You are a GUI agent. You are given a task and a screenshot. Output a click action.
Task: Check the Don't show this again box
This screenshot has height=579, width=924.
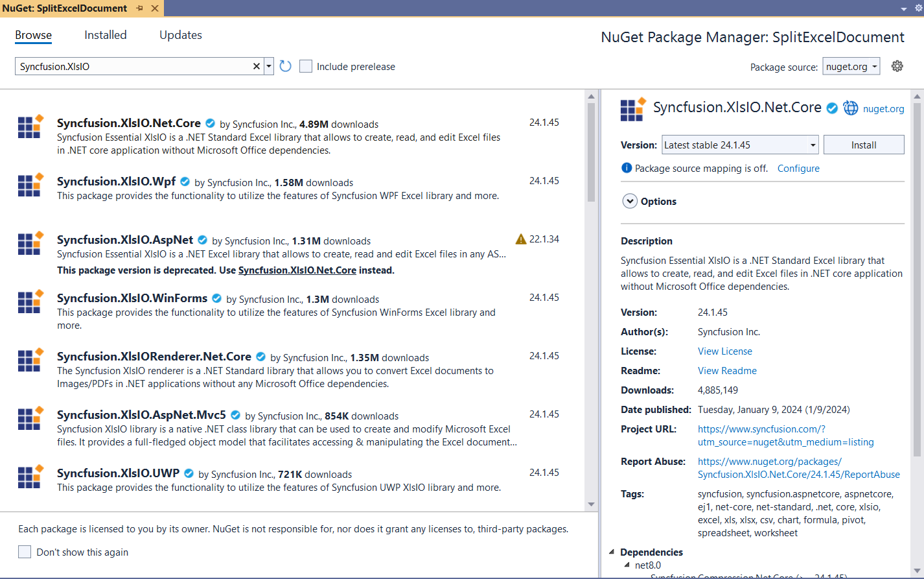(25, 552)
